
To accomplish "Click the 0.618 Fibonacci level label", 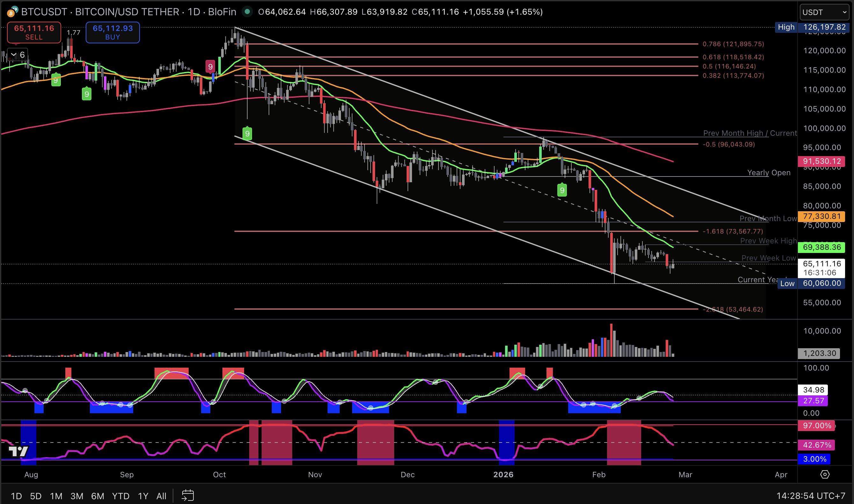I will pos(733,57).
